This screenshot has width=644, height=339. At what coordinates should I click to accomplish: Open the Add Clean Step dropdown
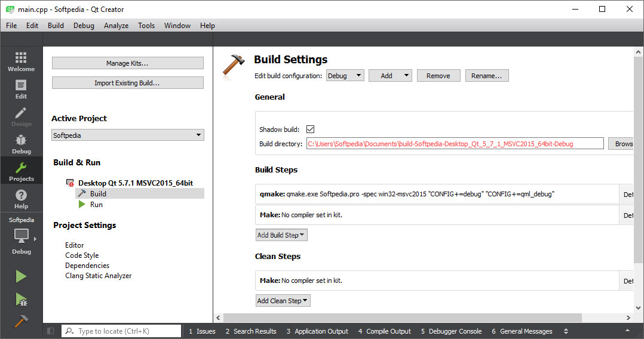[283, 301]
